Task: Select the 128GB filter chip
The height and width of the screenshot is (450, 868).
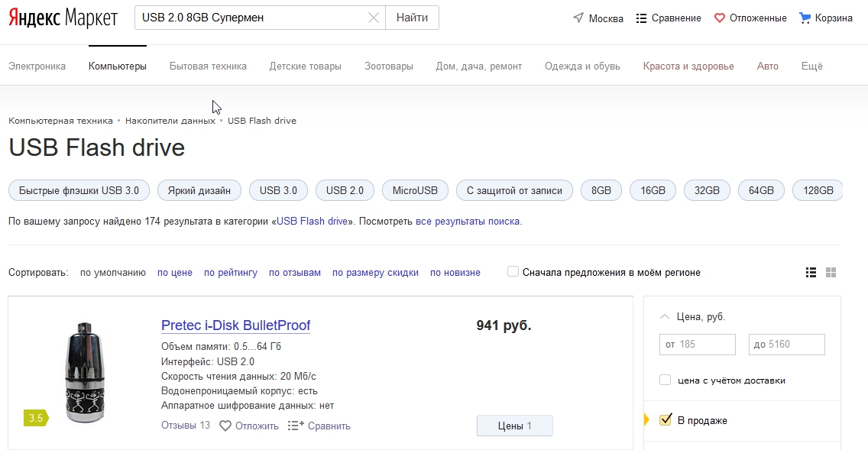Action: (818, 190)
